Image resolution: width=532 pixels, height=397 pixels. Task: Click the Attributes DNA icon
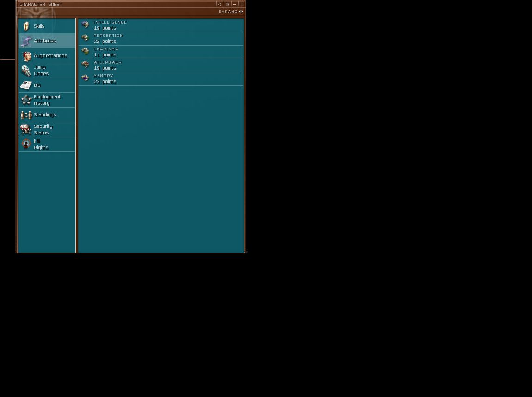(26, 41)
